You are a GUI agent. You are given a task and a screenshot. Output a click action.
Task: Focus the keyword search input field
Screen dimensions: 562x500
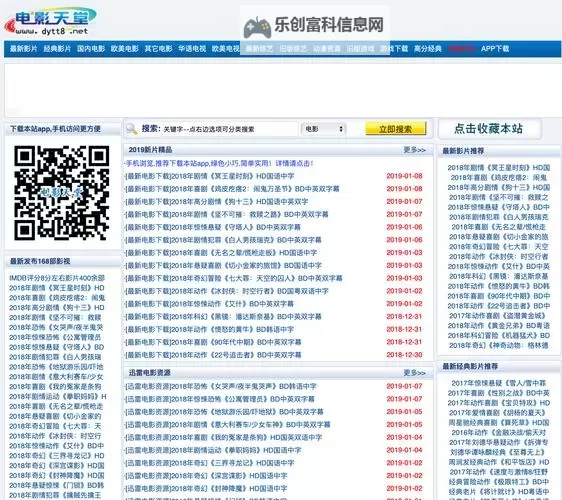[x=229, y=129]
